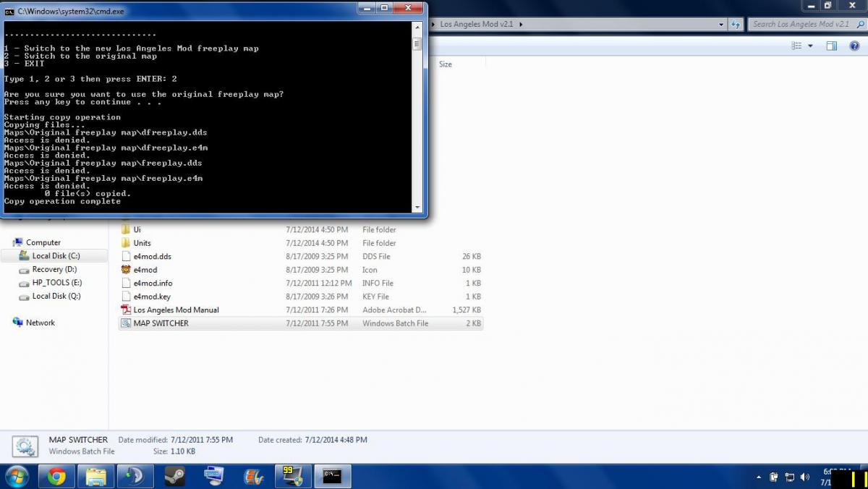Open the Units folder icon
The width and height of the screenshot is (868, 489).
pos(126,243)
